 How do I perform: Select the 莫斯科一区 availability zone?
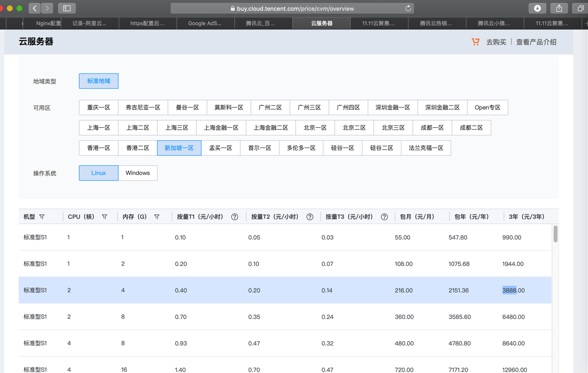tap(229, 107)
